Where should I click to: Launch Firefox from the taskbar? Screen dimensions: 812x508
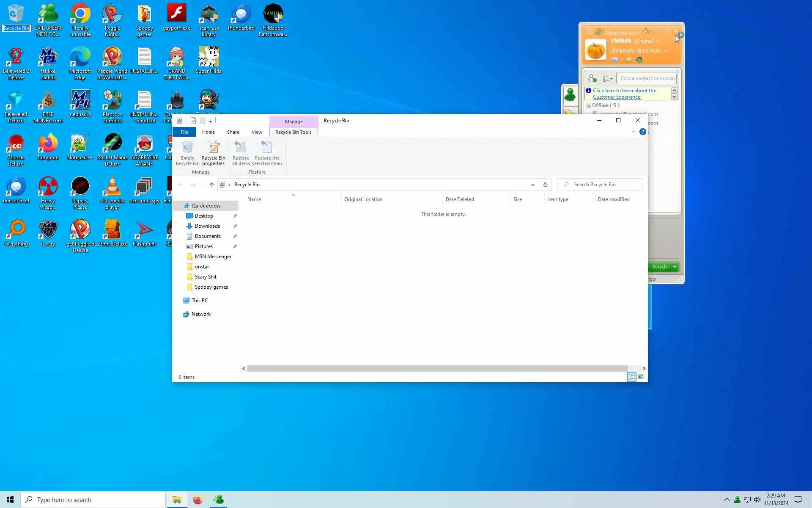coord(198,500)
